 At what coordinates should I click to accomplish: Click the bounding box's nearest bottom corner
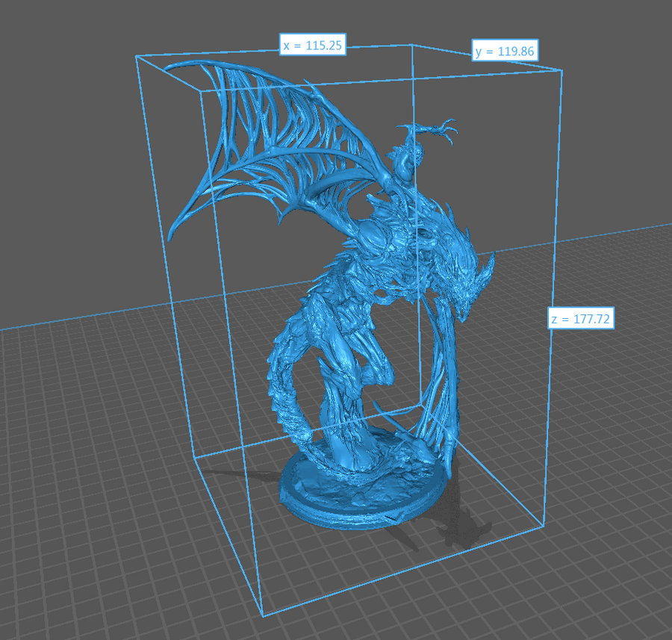[x=263, y=616]
